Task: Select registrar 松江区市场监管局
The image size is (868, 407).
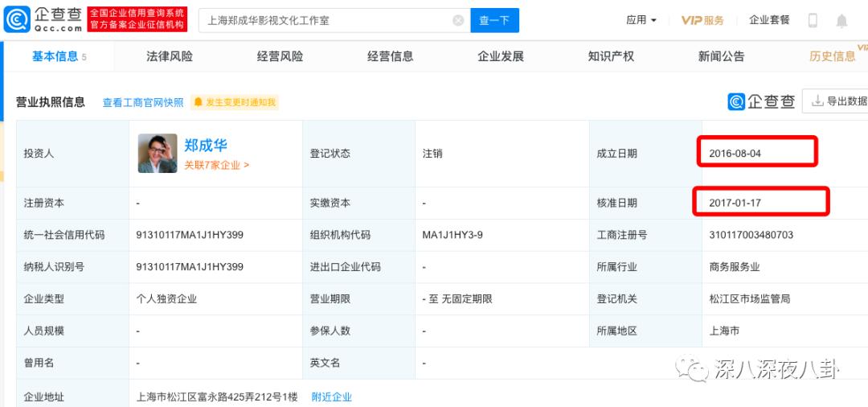Action: (750, 299)
